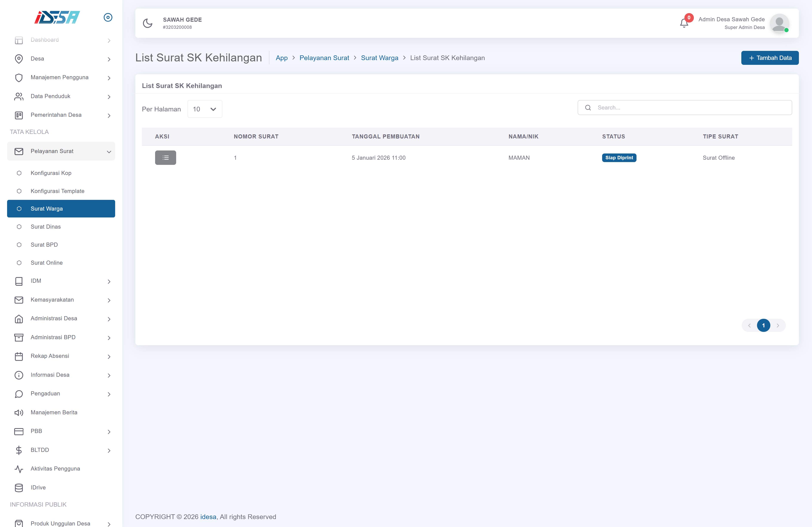
Task: Select Surat Dinas menu item
Action: 46,227
